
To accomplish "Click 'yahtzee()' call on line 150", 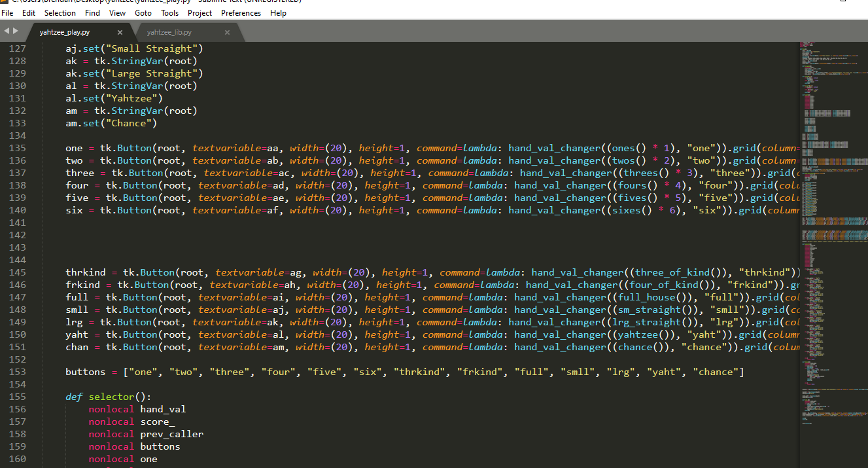I will 643,334.
